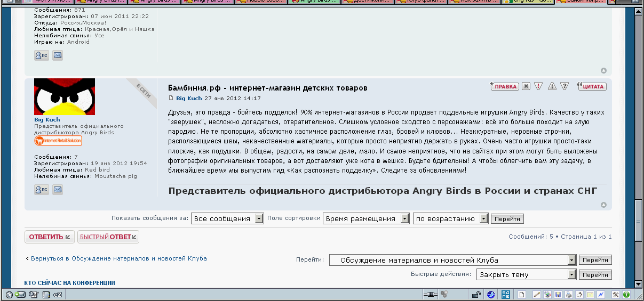Click the registration date '19 янв 2012 19:54'
Viewport: 644px width, 301px height.
coord(119,163)
